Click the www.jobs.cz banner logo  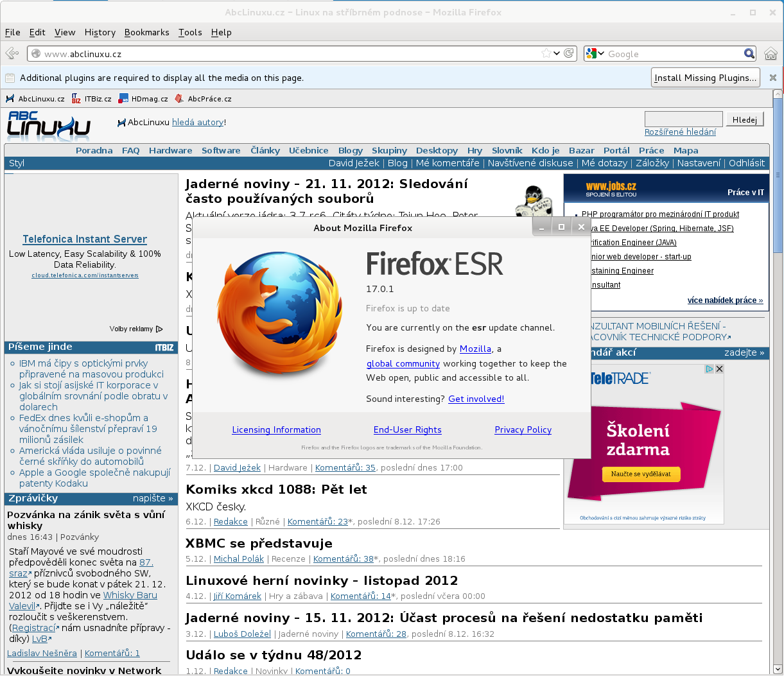tap(611, 189)
